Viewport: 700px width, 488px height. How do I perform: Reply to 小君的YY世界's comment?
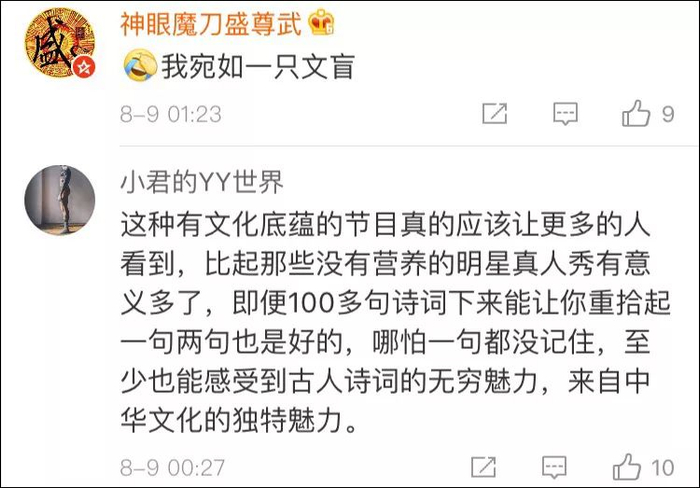coord(554,467)
